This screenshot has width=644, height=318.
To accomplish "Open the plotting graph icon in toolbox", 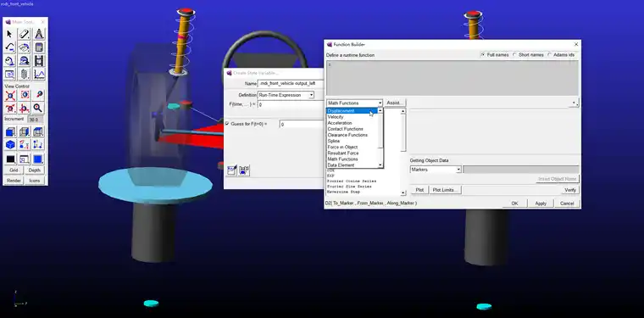I will 39,75.
